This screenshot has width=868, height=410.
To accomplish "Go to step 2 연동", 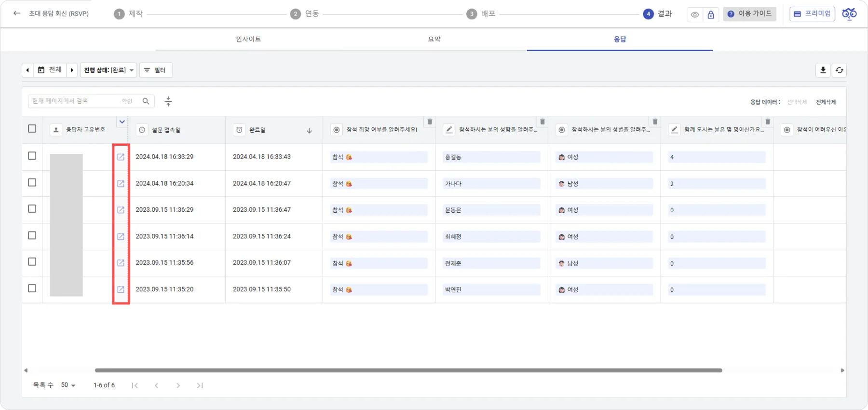I will 305,14.
